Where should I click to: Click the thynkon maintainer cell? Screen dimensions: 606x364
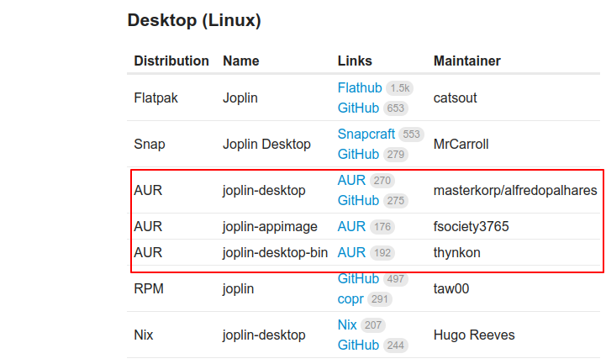457,253
